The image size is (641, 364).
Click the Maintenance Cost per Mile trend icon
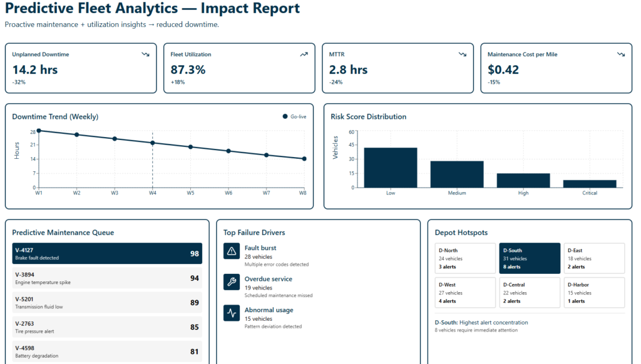pyautogui.click(x=620, y=54)
